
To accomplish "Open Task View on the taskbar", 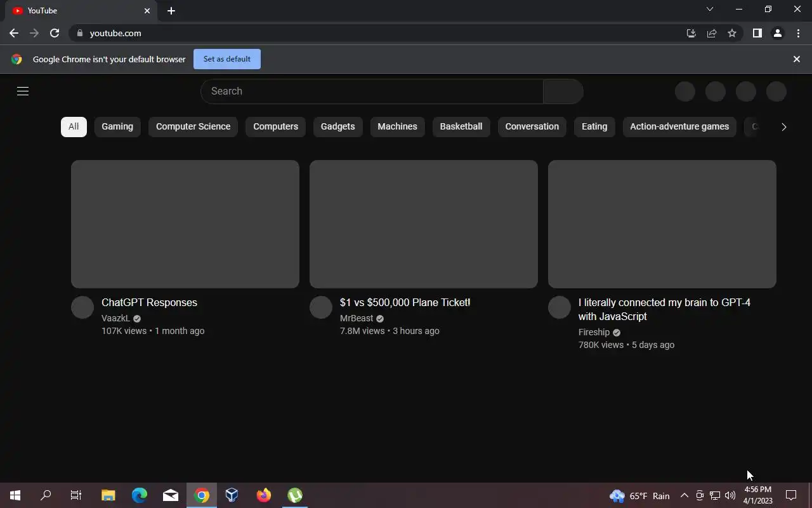I will (x=76, y=495).
